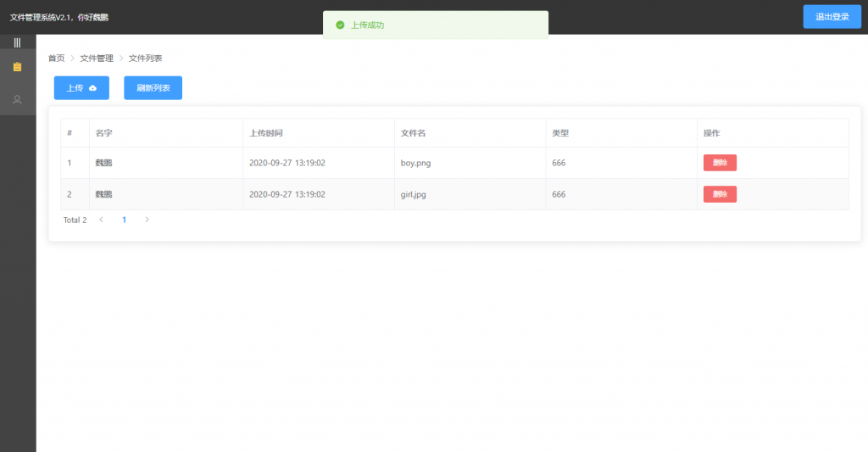Go to 首页 in breadcrumb
Image resolution: width=868 pixels, height=452 pixels.
point(57,59)
